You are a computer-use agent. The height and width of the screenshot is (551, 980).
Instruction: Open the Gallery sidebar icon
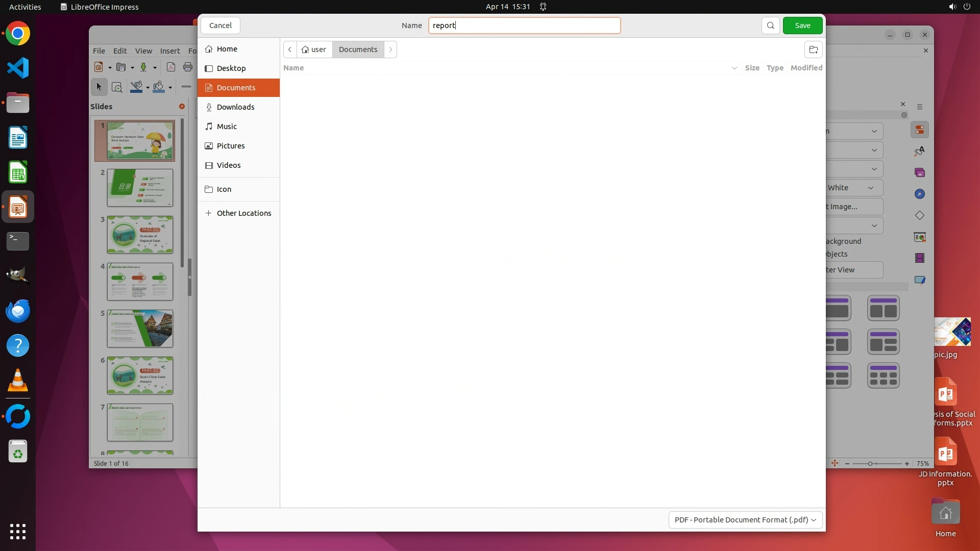pos(919,173)
